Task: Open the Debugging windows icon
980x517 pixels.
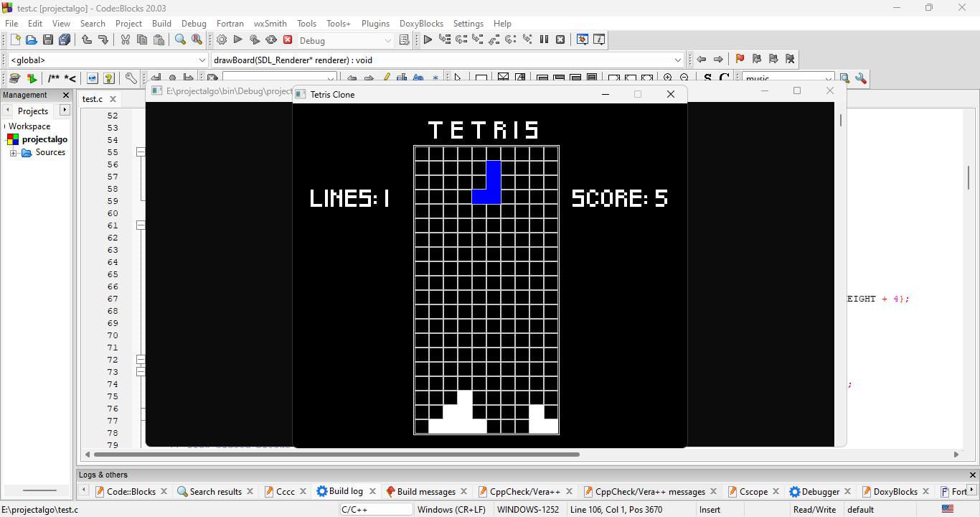Action: (x=582, y=40)
